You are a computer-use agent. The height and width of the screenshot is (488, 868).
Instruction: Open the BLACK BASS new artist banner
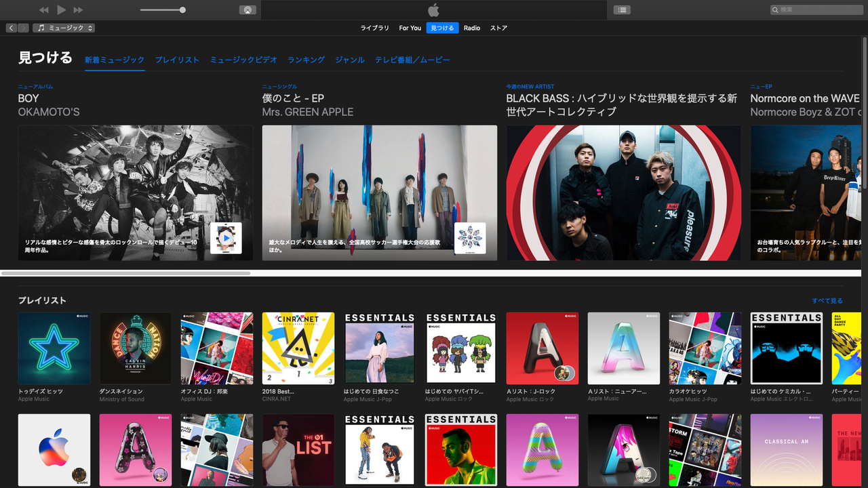click(x=624, y=192)
